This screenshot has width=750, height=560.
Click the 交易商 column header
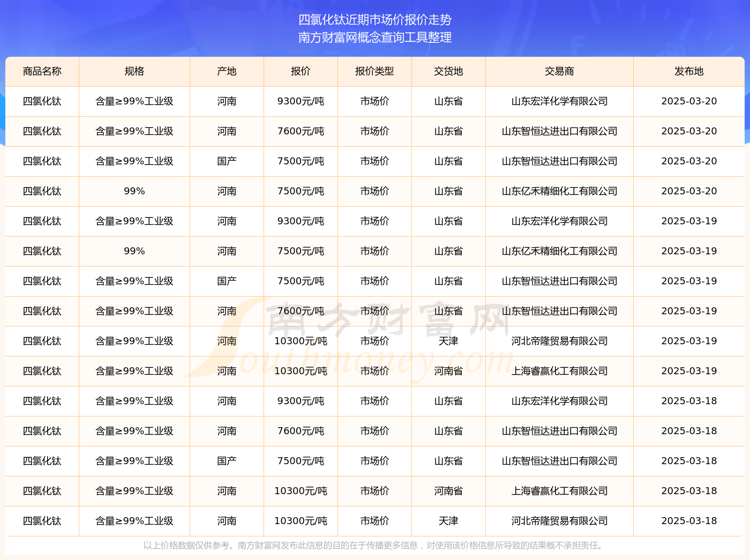559,71
